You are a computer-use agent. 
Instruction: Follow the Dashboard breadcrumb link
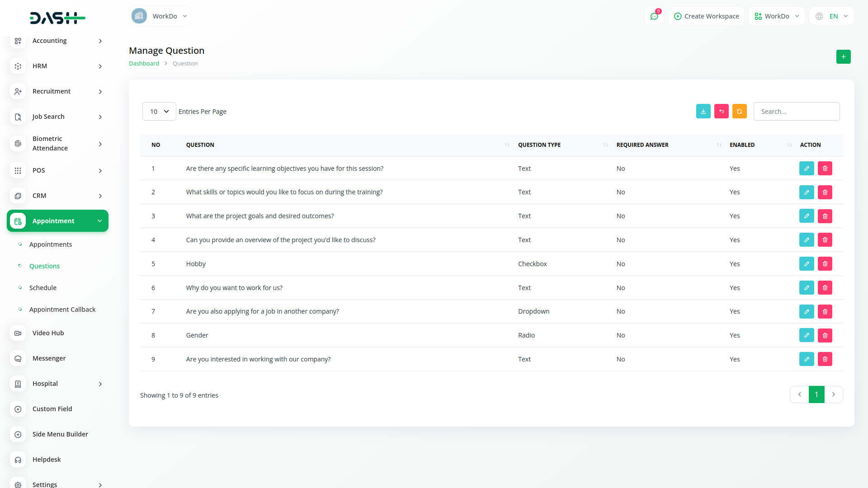pos(144,64)
